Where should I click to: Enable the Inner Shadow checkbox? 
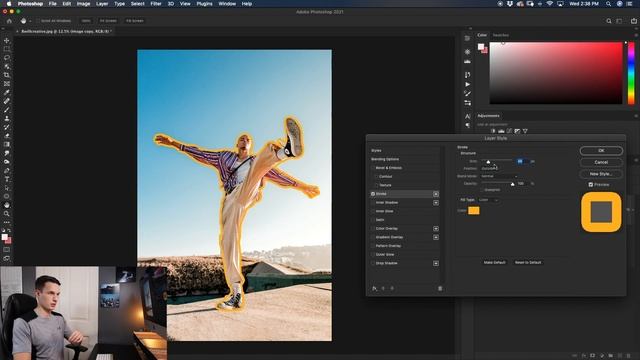(373, 202)
